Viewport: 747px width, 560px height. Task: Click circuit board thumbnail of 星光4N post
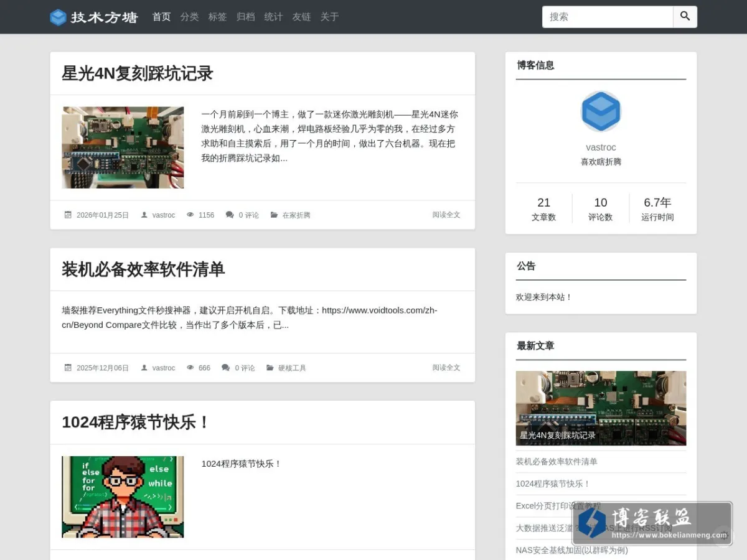(x=123, y=147)
